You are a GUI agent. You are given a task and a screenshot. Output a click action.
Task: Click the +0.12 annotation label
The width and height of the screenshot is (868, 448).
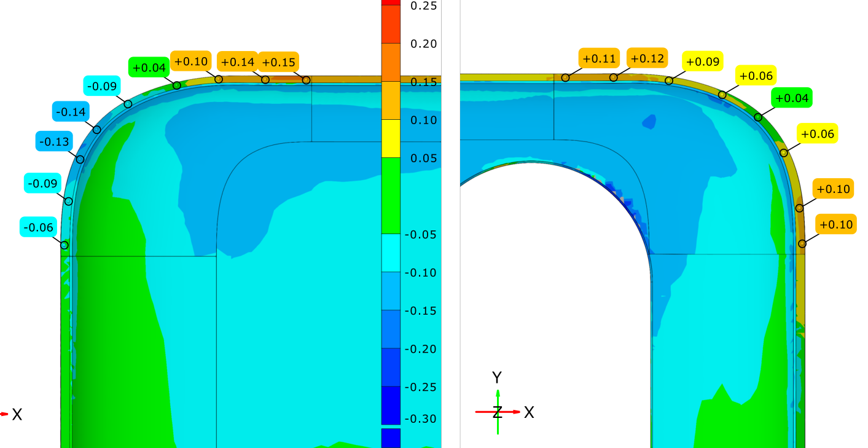(647, 58)
